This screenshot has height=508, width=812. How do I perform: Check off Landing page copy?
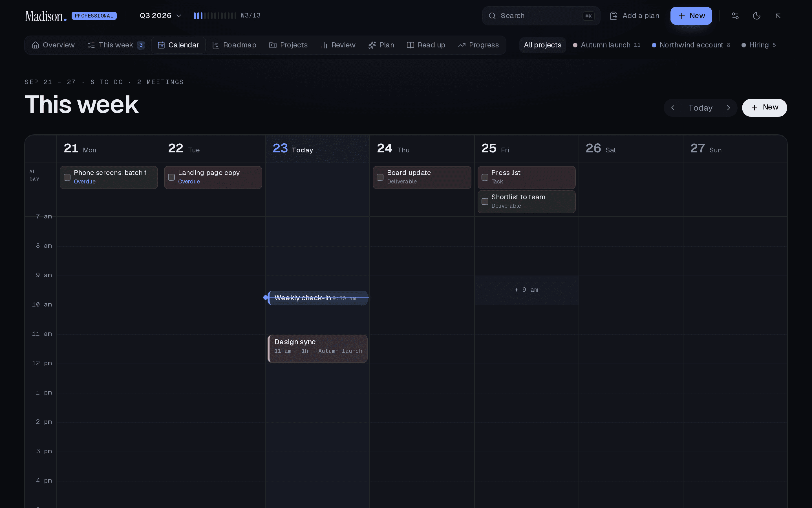171,177
